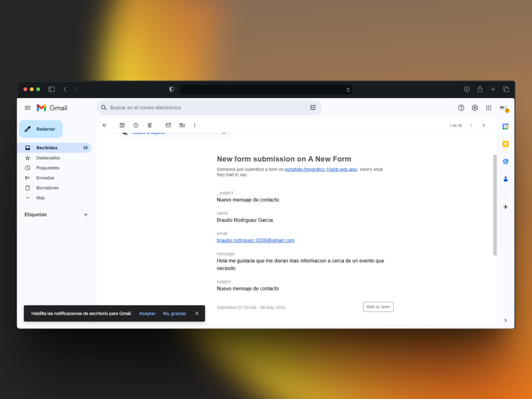Accept desktop notifications with Aceptar
This screenshot has height=399, width=532.
(147, 314)
